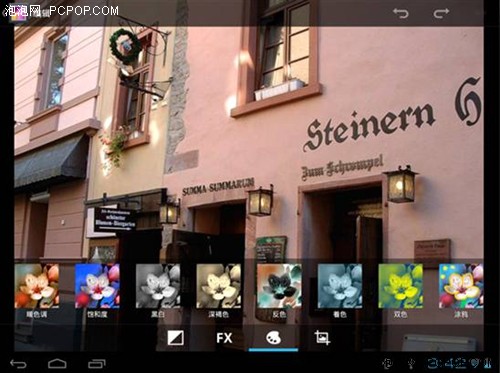The image size is (500, 373).
Task: Open the crop and rotate tools tab
Action: coord(322,338)
